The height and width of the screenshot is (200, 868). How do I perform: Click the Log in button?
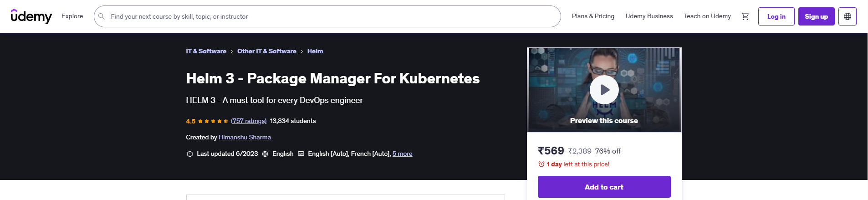coord(776,16)
